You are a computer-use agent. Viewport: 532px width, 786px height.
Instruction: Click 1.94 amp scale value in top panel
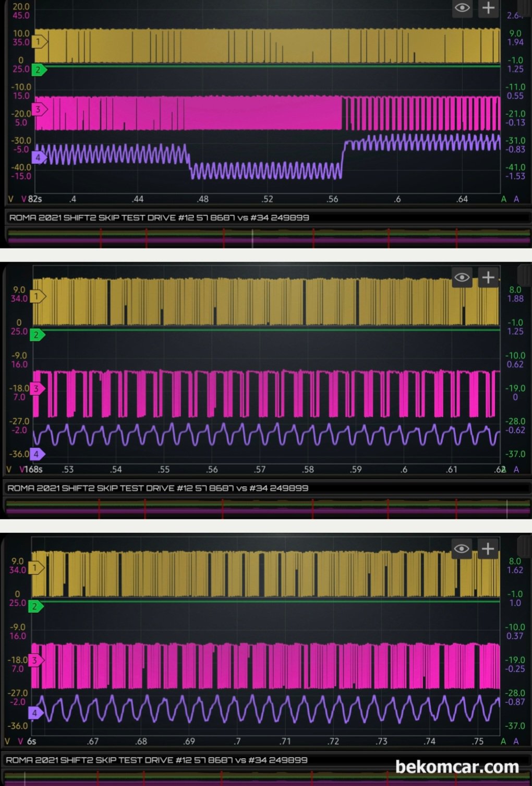click(x=515, y=42)
